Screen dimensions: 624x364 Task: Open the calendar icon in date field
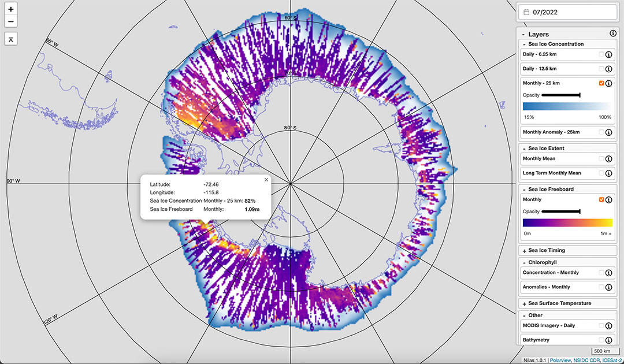[526, 12]
